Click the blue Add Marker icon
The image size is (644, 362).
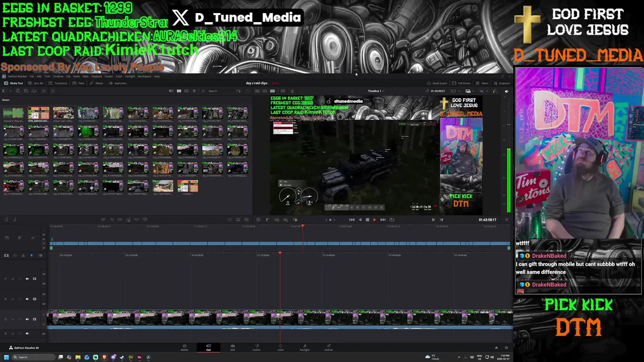coord(31,255)
